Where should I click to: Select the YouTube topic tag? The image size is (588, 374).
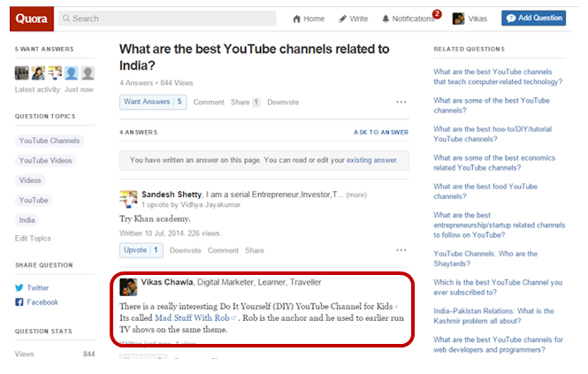coord(34,201)
